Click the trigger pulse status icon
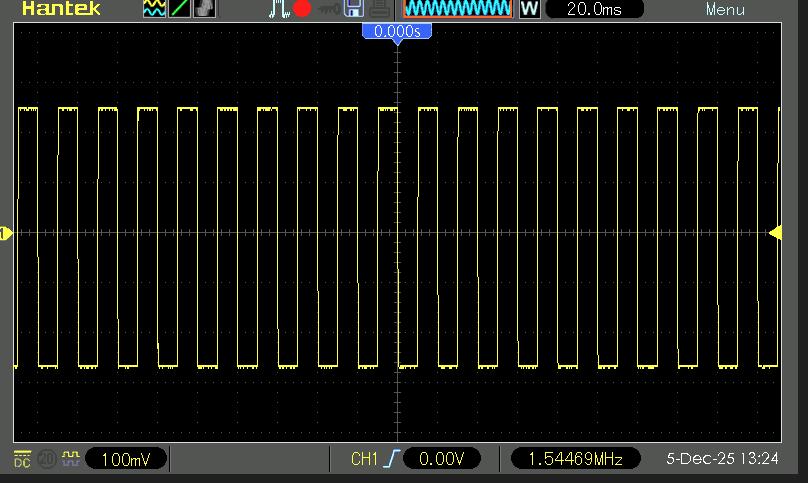Viewport: 808px width, 483px height. [x=279, y=10]
